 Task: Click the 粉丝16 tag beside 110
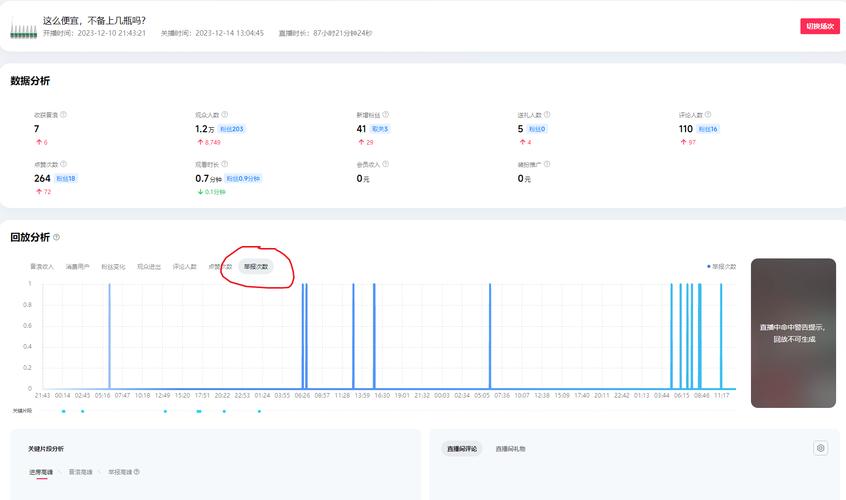tap(708, 129)
